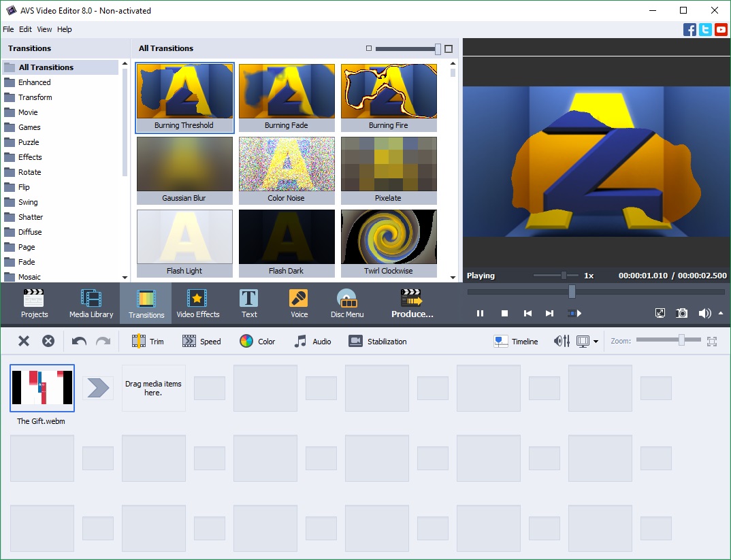Click the next scene button
Viewport: 731px width, 560px height.
pos(574,314)
